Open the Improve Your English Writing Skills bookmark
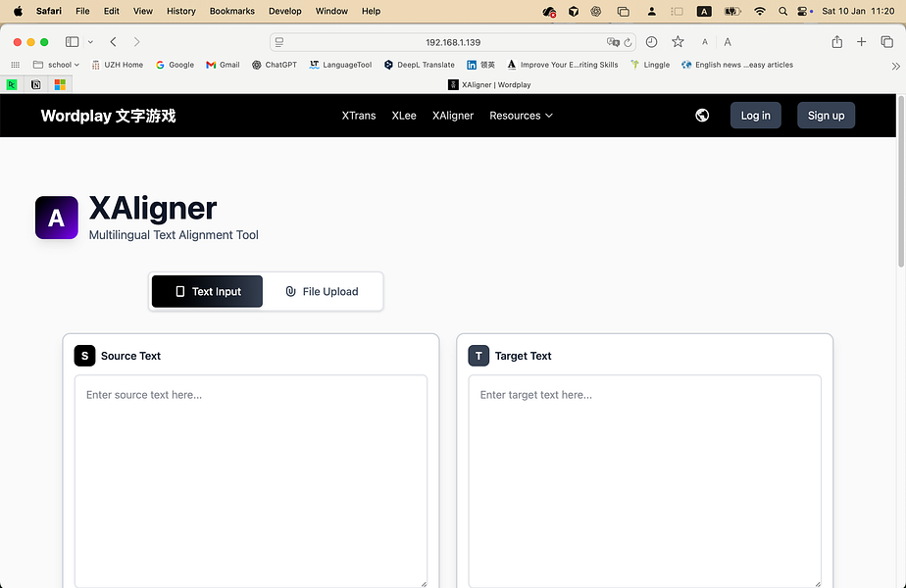The height and width of the screenshot is (588, 906). click(563, 65)
